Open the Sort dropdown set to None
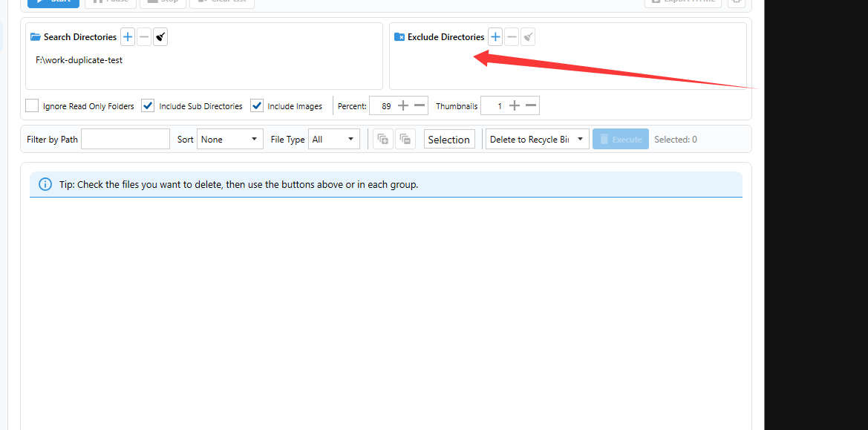 tap(230, 140)
